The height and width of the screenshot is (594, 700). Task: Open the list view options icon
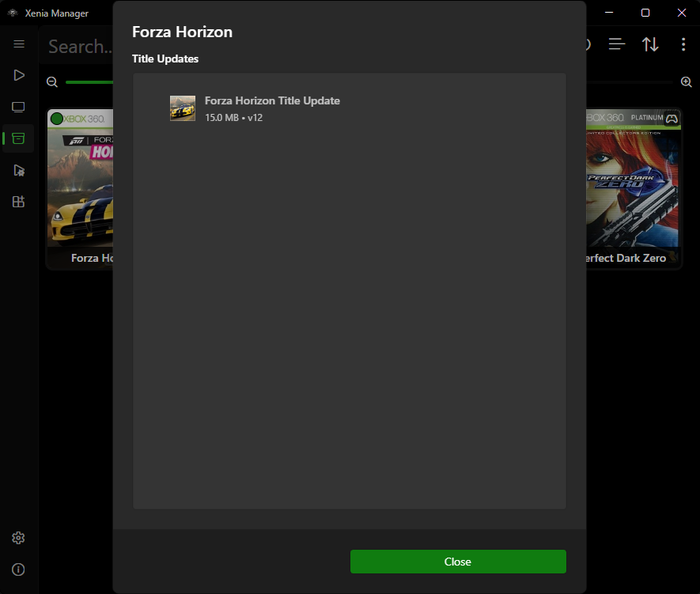tap(616, 44)
